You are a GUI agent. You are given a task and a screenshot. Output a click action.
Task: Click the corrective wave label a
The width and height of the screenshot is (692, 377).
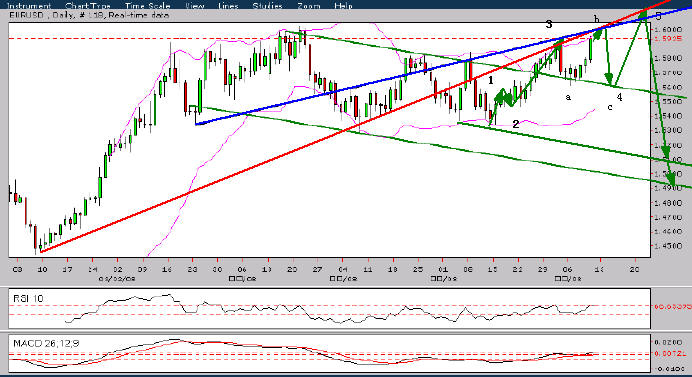click(x=568, y=97)
